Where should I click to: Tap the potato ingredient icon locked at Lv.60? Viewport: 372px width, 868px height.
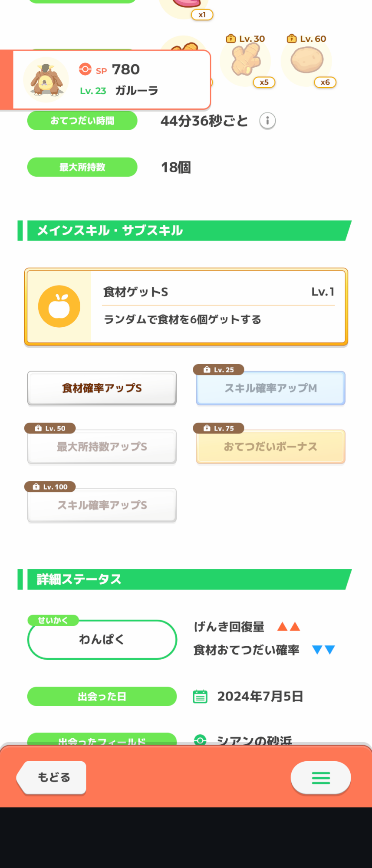coord(306,61)
